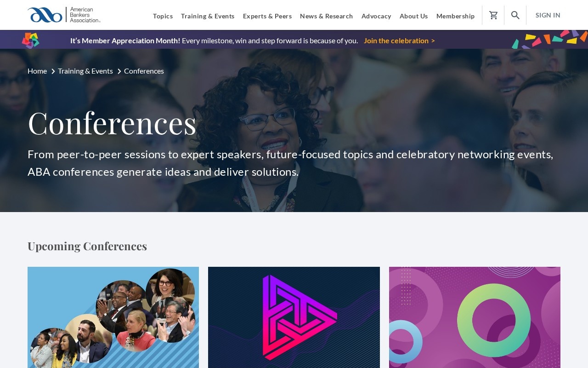Open the conference card with triangle logo
Screen dimensions: 588x368
point(294,317)
